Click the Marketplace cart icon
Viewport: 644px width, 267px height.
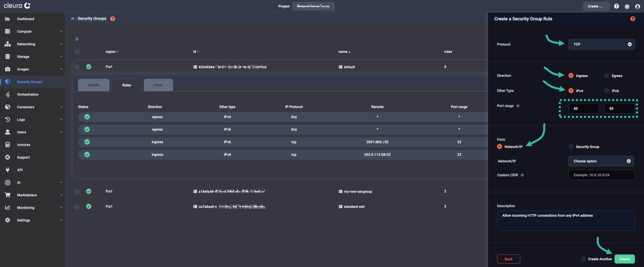click(x=7, y=195)
